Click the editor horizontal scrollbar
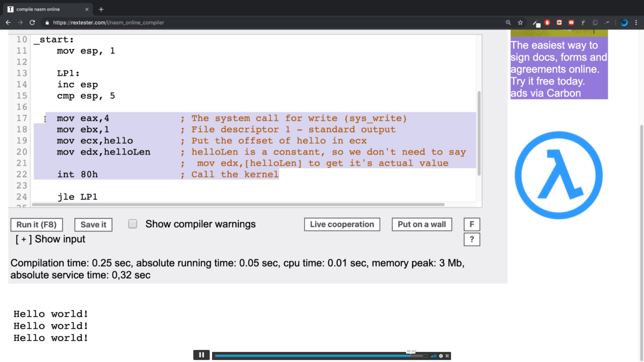 tap(238, 204)
